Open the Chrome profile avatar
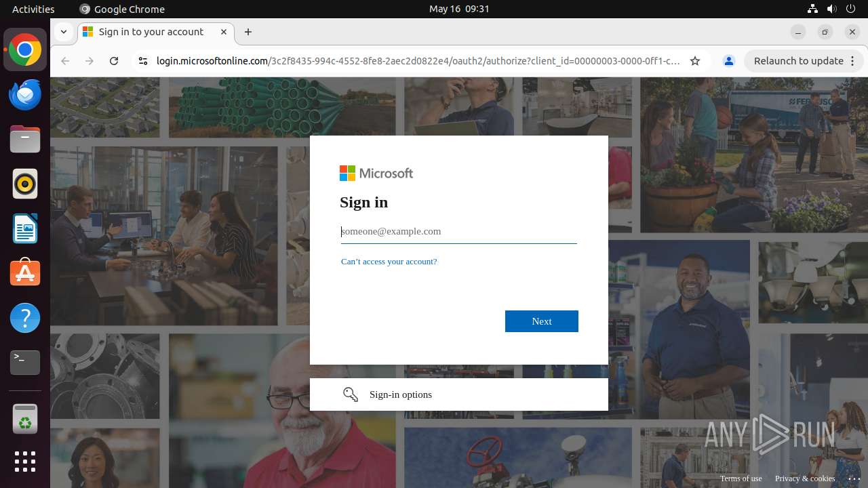Image resolution: width=868 pixels, height=488 pixels. [x=729, y=61]
